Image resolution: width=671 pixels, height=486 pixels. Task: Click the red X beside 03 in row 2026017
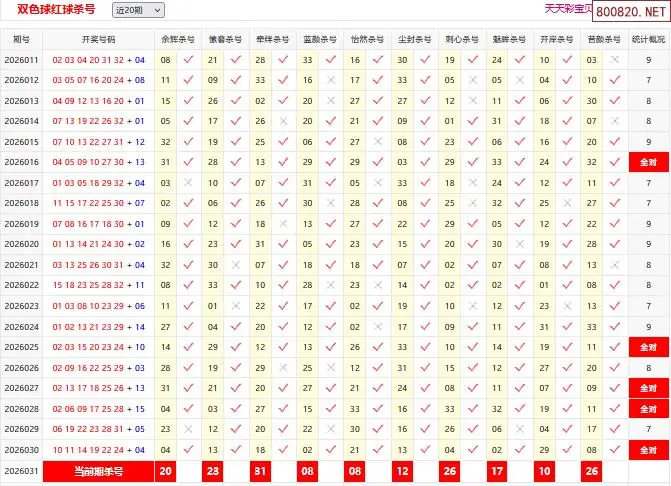pos(189,183)
